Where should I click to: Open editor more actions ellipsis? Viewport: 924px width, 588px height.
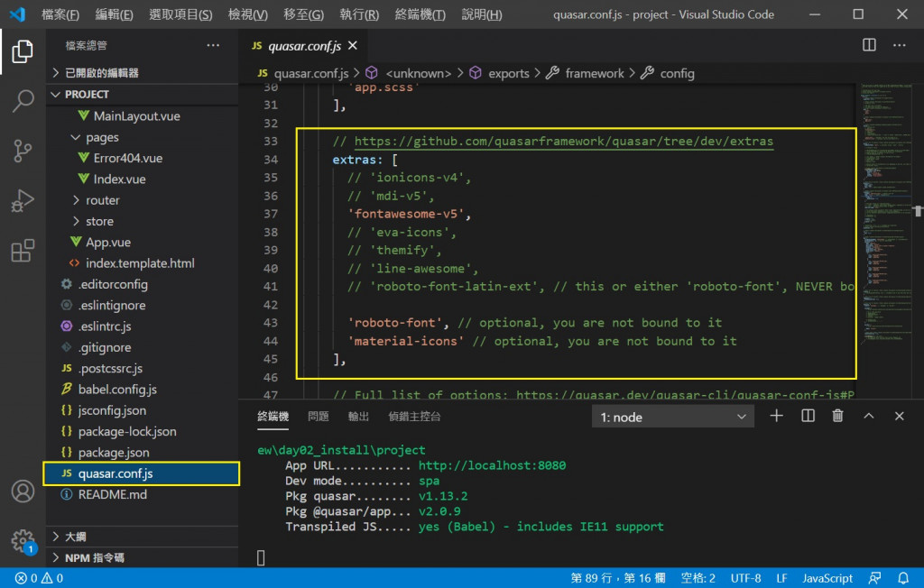(900, 45)
